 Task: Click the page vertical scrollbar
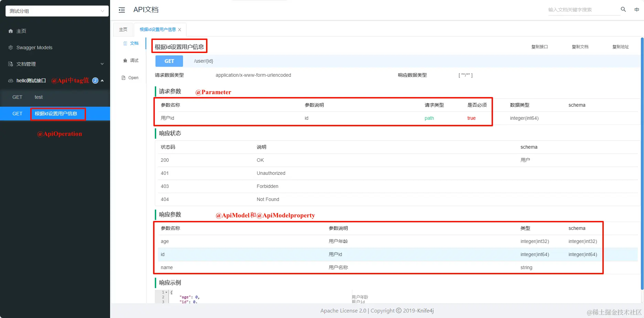[642, 163]
